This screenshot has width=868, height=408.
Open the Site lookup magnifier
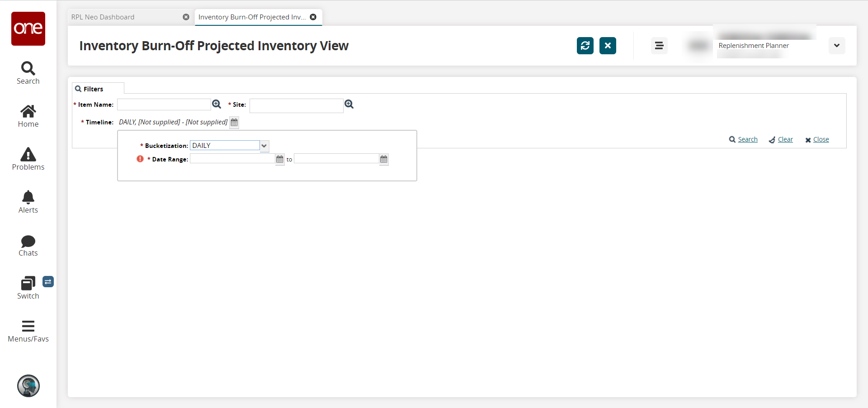click(349, 104)
